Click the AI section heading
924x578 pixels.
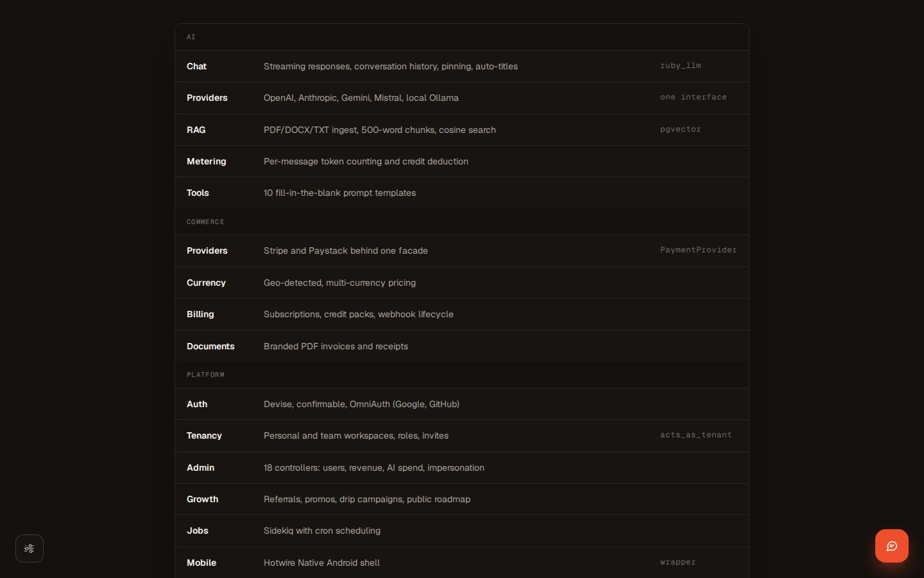click(x=191, y=37)
